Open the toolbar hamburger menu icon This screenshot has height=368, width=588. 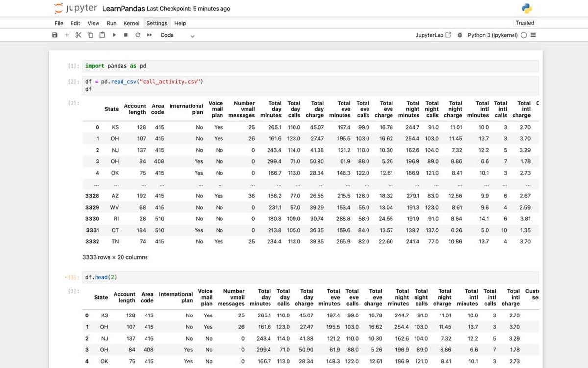(533, 35)
